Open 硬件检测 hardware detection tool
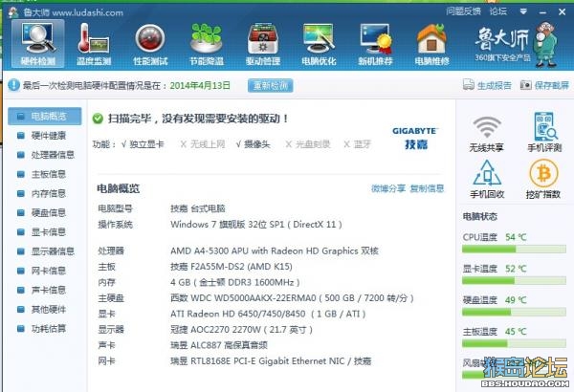 click(x=38, y=44)
